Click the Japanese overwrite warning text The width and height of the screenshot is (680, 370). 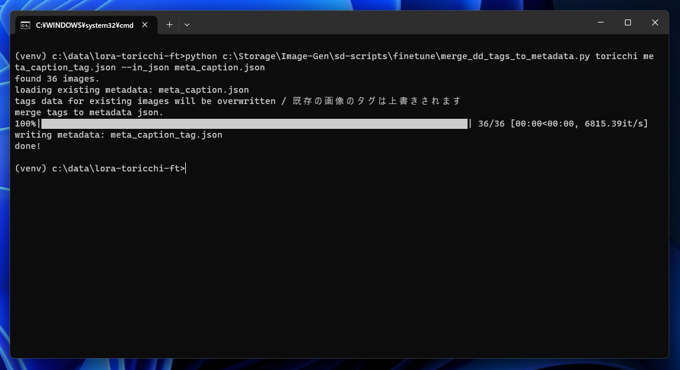[x=376, y=101]
